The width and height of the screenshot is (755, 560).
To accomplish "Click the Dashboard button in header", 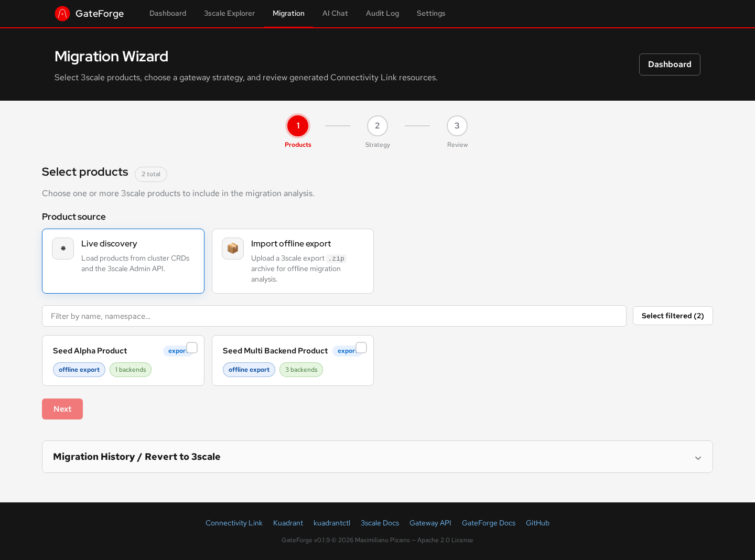I will [670, 64].
